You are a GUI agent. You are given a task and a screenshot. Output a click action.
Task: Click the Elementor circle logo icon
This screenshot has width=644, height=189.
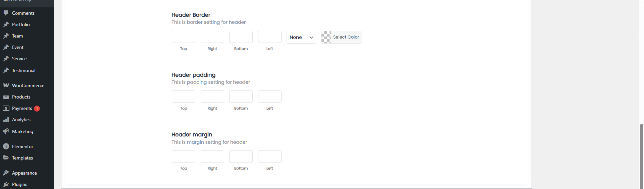pos(6,146)
